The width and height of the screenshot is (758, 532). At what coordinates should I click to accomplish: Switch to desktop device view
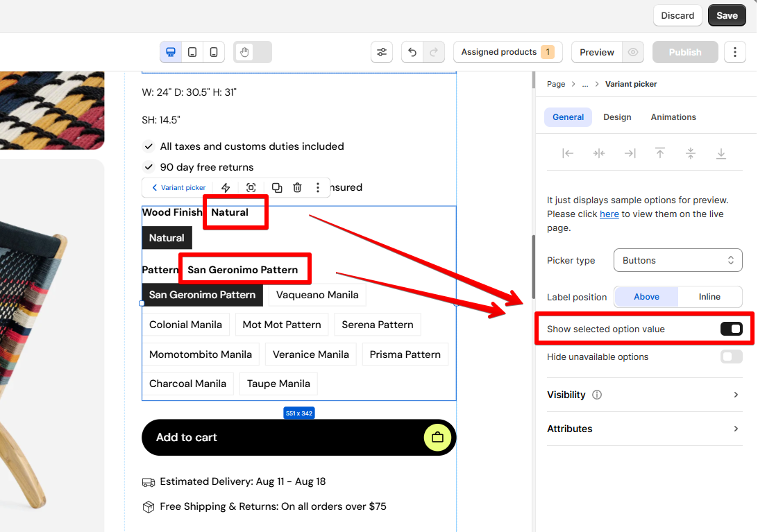[171, 52]
